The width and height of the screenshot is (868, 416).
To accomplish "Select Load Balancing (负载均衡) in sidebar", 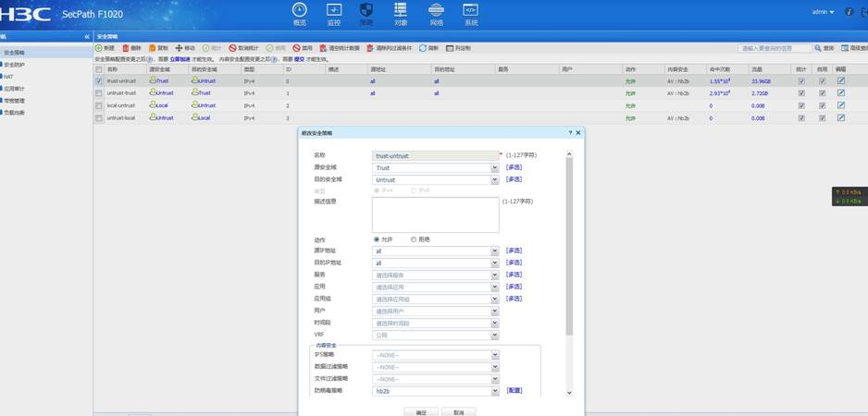I will (15, 112).
